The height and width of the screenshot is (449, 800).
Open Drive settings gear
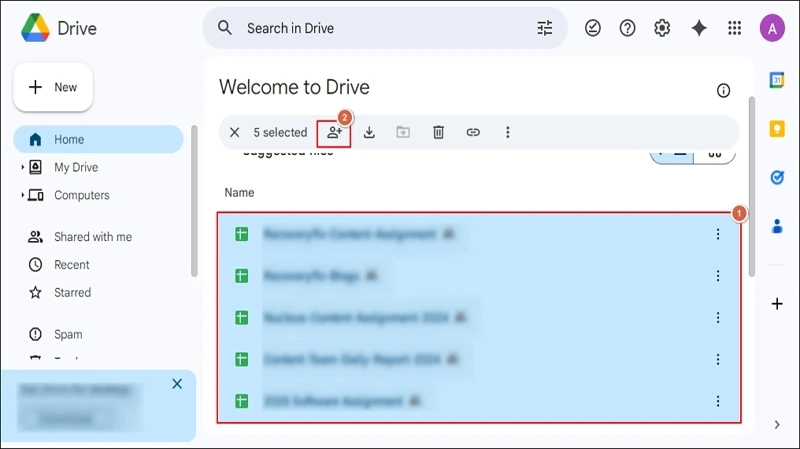pyautogui.click(x=662, y=28)
